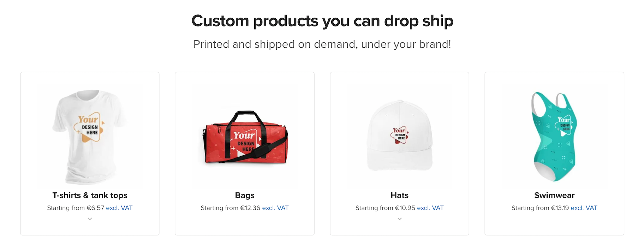644x247 pixels.
Task: Click excl. VAT link under Bags pricing
Action: tap(276, 208)
